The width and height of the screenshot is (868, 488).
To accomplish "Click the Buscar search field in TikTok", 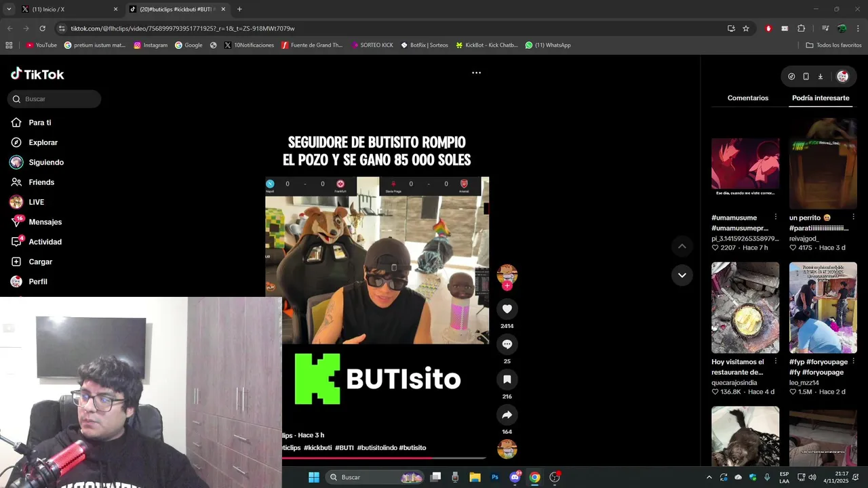I will (54, 99).
